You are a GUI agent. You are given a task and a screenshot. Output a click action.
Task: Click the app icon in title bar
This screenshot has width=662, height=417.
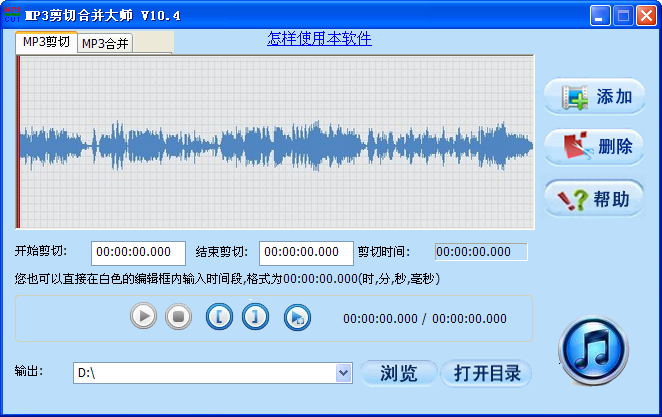pos(13,16)
